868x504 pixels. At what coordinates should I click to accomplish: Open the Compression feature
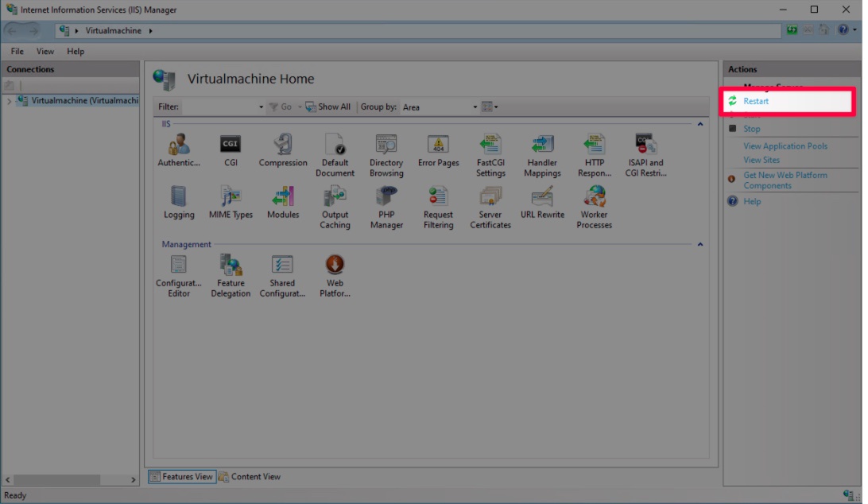(283, 150)
